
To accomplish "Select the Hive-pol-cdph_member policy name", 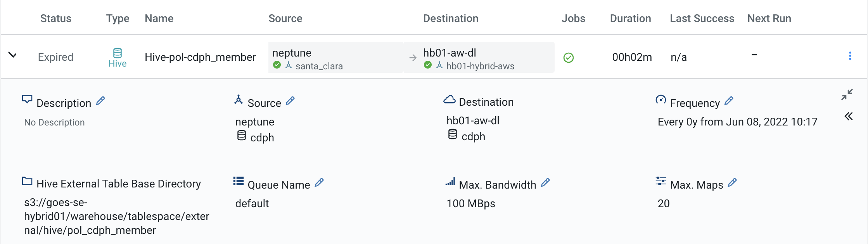I will tap(200, 57).
